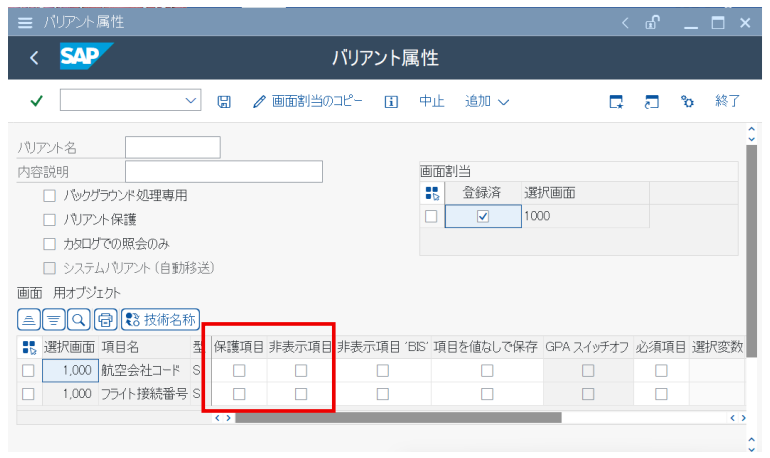770x458 pixels.
Task: Focus the バリアント名 input field
Action: coord(173,147)
